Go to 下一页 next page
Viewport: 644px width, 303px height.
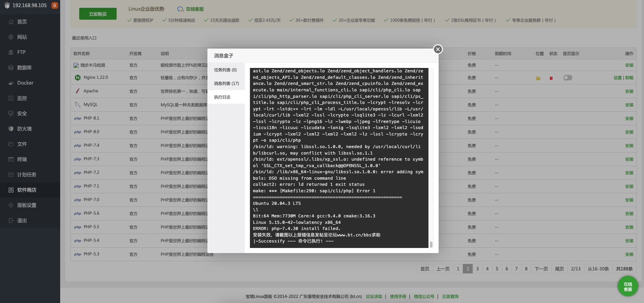541,269
